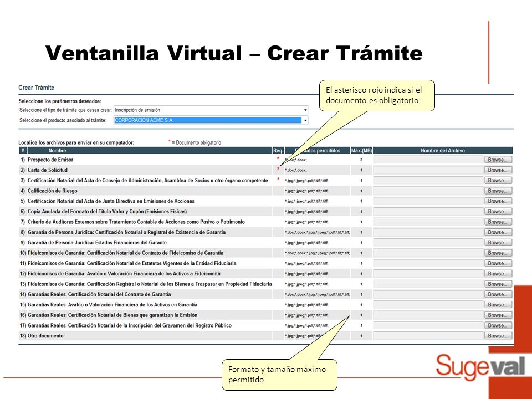
Task: Click 'Localice los archivos para enviar' label
Action: tap(76, 142)
